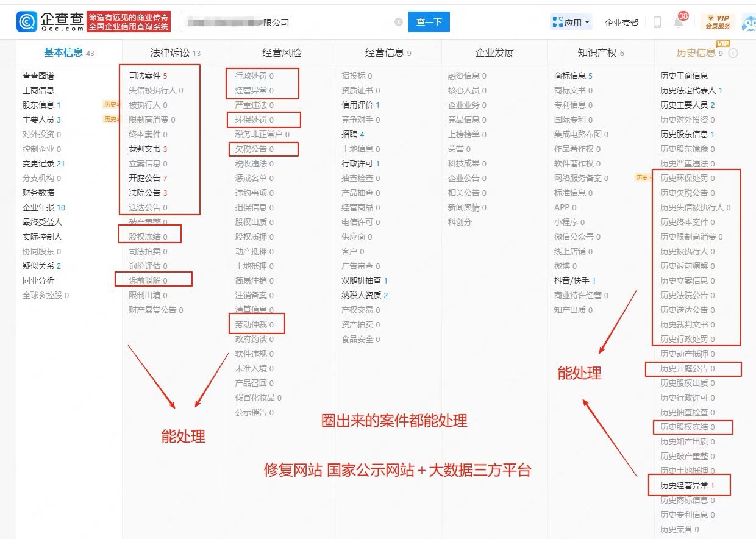Open the 应用 dropdown menu
756x539 pixels.
coord(571,22)
